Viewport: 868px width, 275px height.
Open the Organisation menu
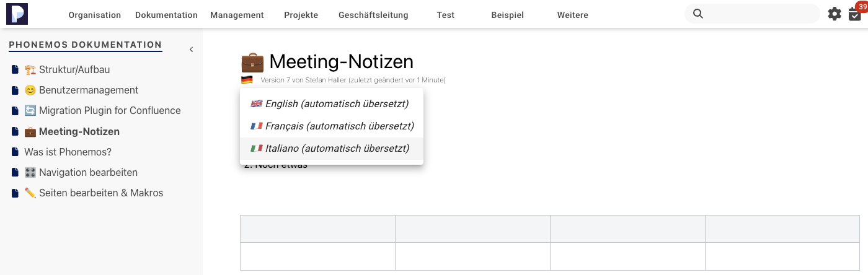pos(94,15)
